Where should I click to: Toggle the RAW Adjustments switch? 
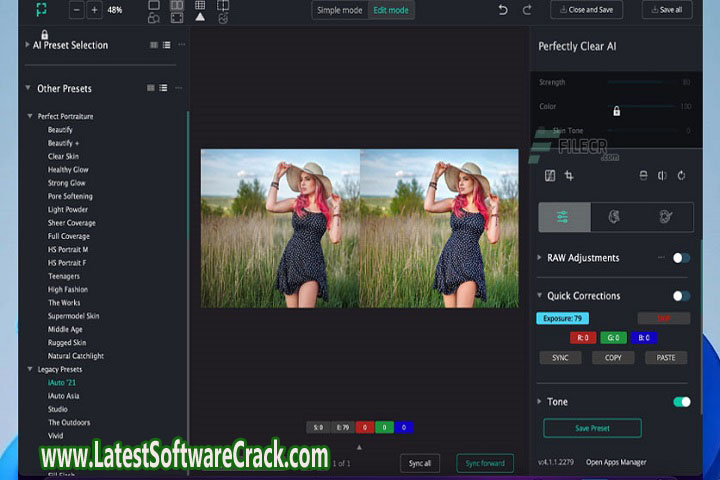click(x=681, y=258)
